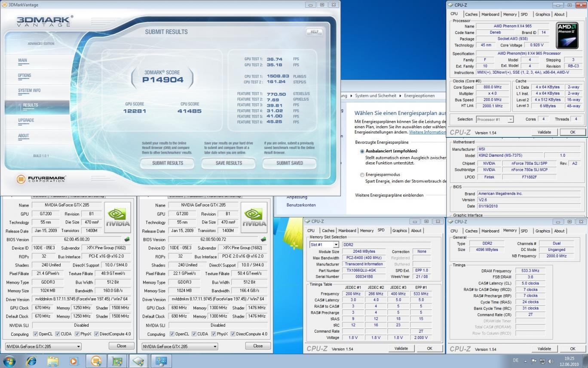Toggle OpenCL checkbox in left GPU-Z window
588x368 pixels.
coord(36,334)
